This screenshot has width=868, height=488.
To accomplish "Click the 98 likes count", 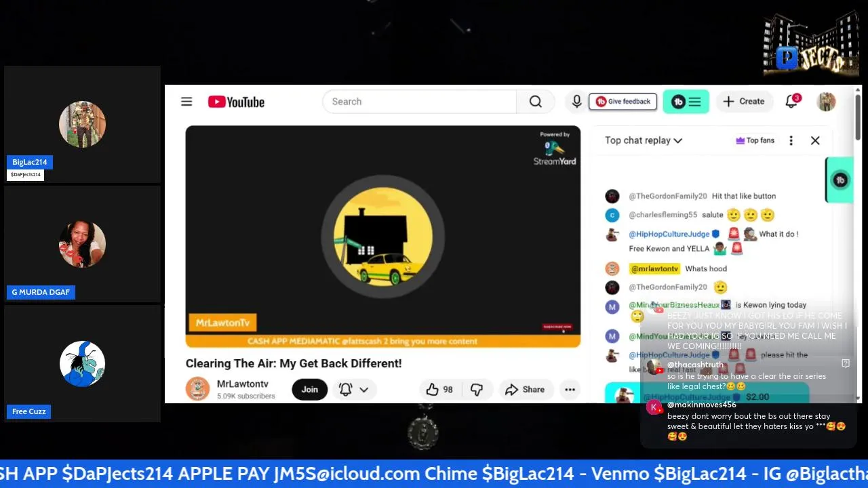I will pyautogui.click(x=448, y=390).
